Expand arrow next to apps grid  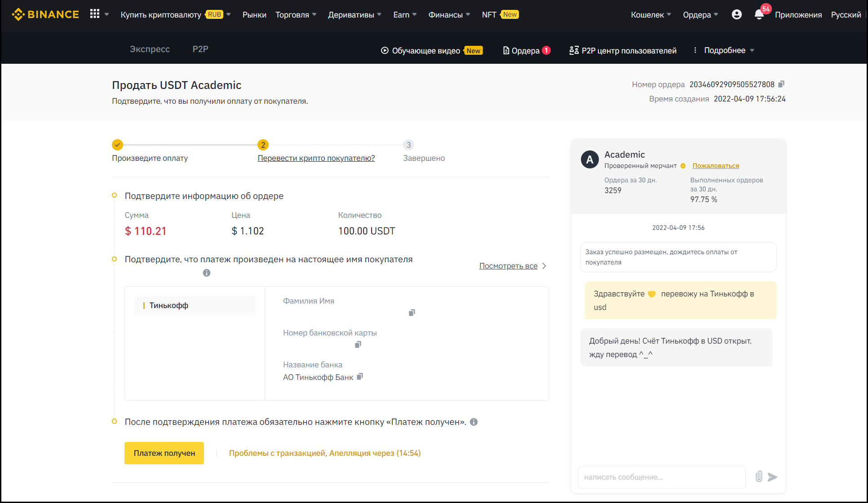(106, 14)
